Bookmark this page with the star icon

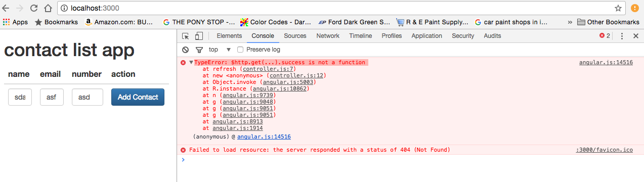618,8
